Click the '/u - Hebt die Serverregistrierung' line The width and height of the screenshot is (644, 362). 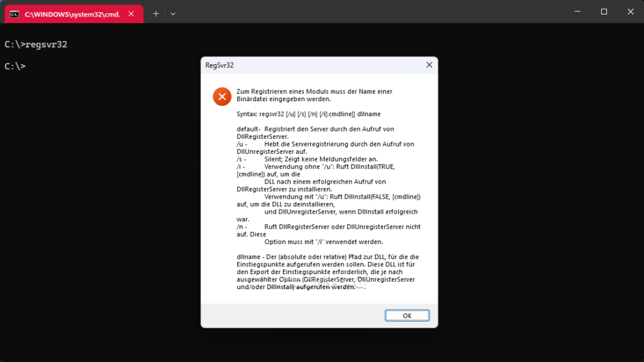click(x=325, y=148)
